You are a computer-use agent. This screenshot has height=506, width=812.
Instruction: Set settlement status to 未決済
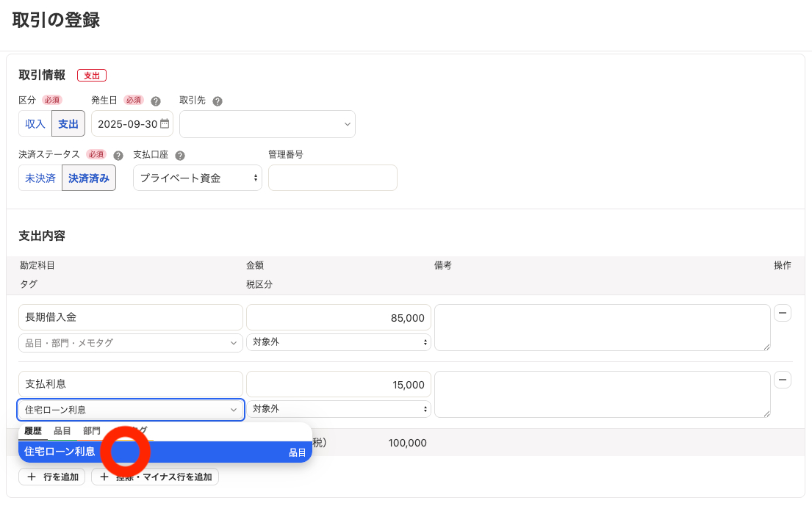coord(40,178)
